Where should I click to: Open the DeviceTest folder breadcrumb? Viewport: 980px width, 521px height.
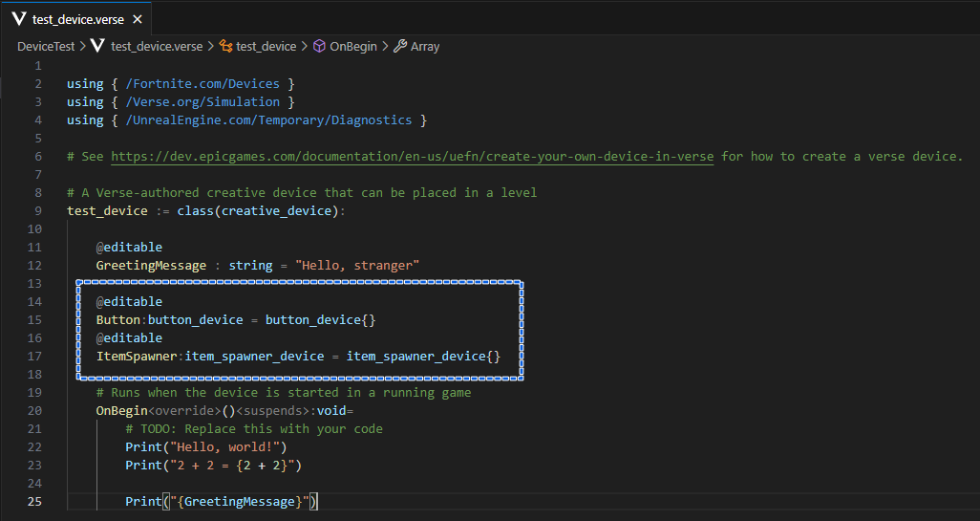tap(46, 46)
